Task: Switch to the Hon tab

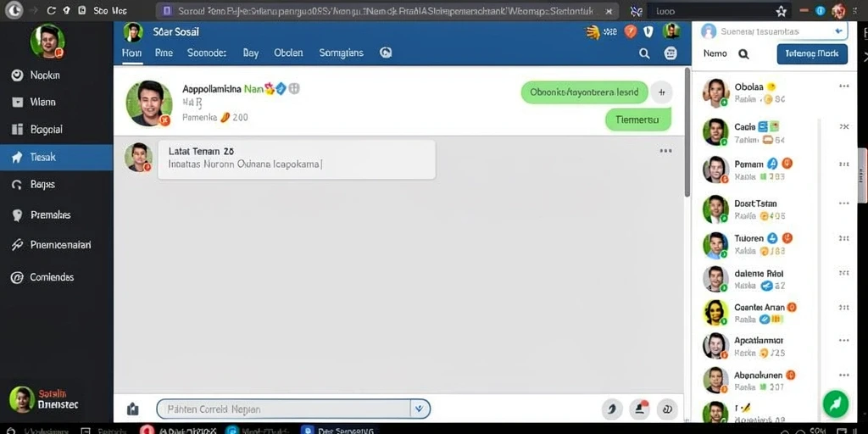Action: pyautogui.click(x=131, y=53)
